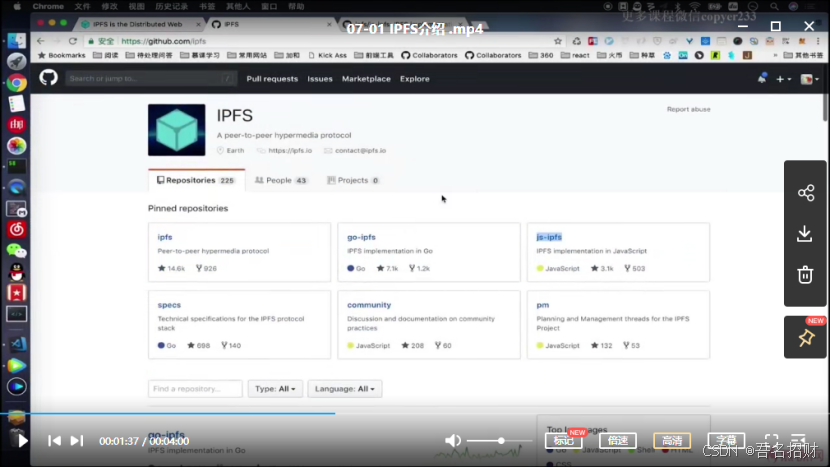Screen dimensions: 831x467
Task: Open Explore in GitHub header
Action: tap(414, 78)
